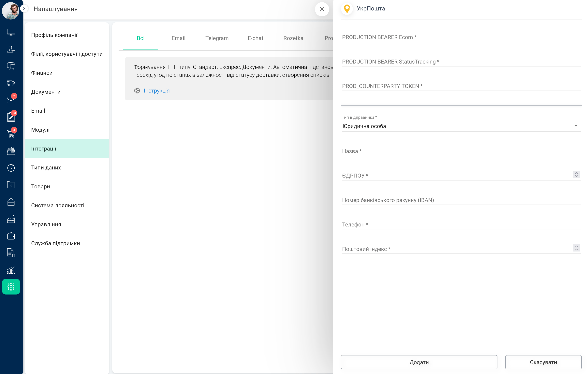Focus the PROD_COUNTERPARTY TOKEN field

[461, 86]
